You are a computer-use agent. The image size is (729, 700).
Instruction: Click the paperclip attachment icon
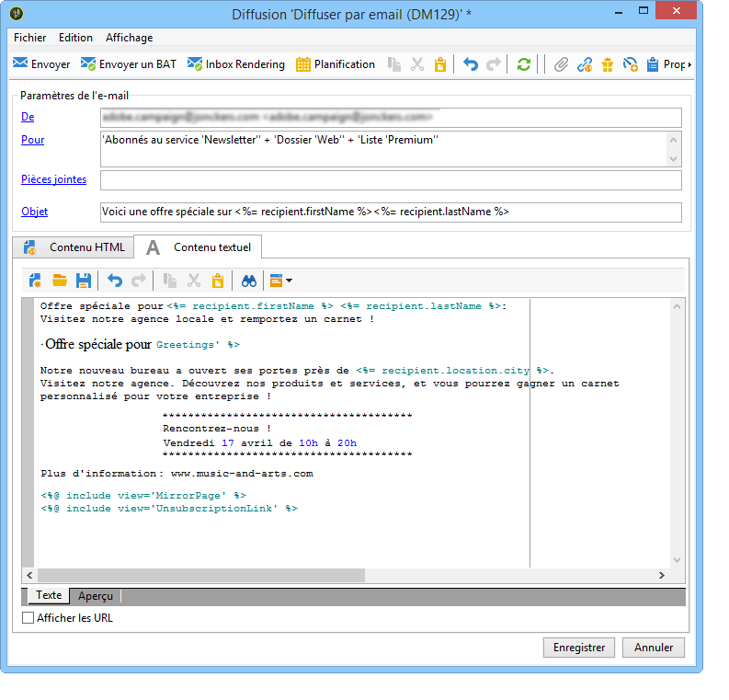(x=561, y=64)
